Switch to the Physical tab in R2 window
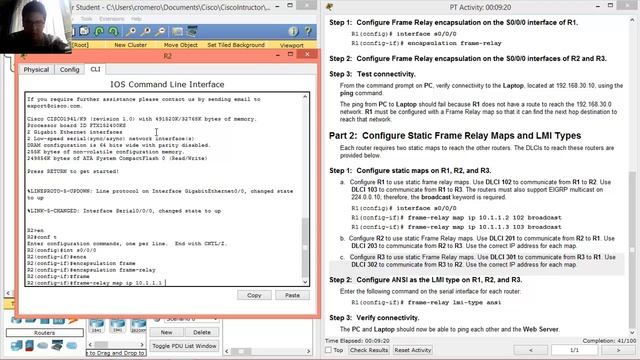 [36, 69]
